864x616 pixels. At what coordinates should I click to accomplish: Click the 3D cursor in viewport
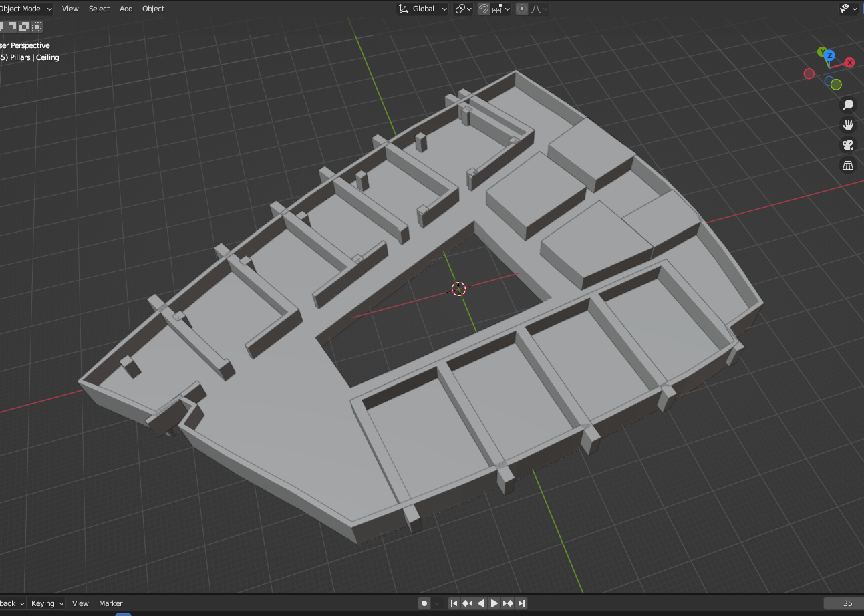point(458,289)
